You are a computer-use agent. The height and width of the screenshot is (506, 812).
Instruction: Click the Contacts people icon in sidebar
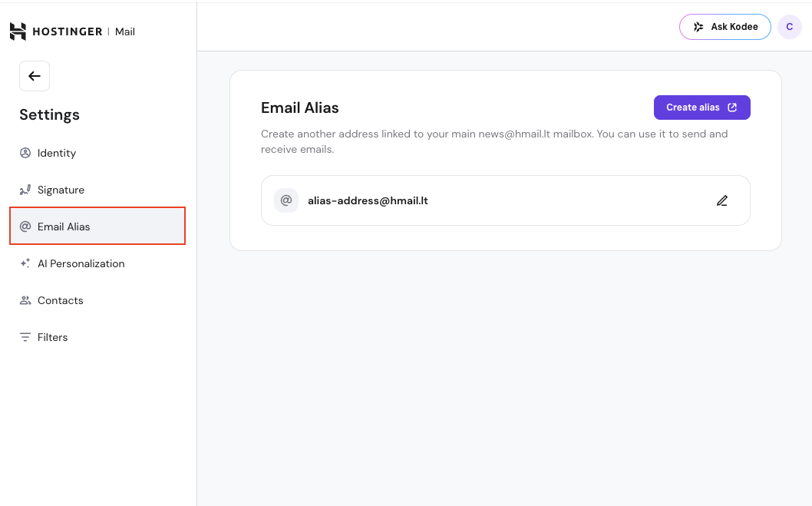point(25,300)
